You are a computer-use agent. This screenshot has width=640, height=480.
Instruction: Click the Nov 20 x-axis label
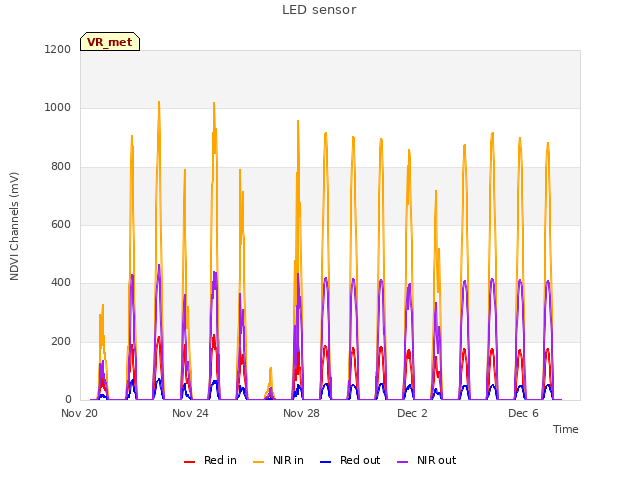pyautogui.click(x=80, y=413)
